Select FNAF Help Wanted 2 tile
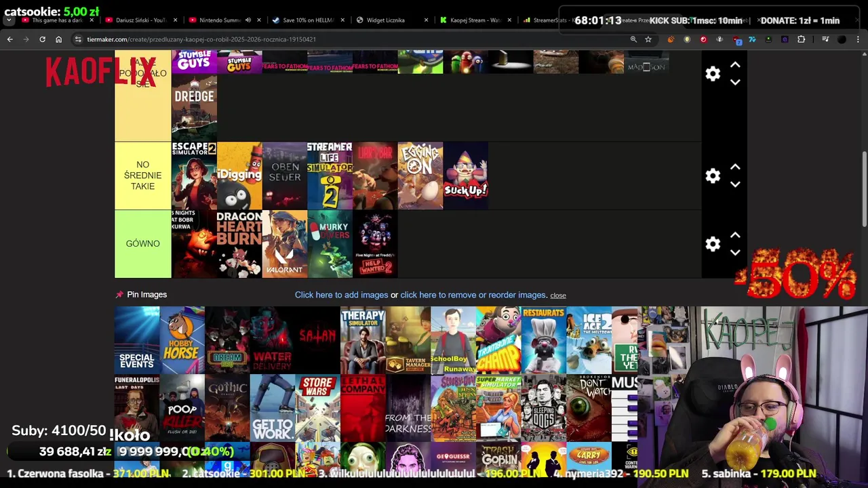Viewport: 868px width, 488px height. (375, 244)
